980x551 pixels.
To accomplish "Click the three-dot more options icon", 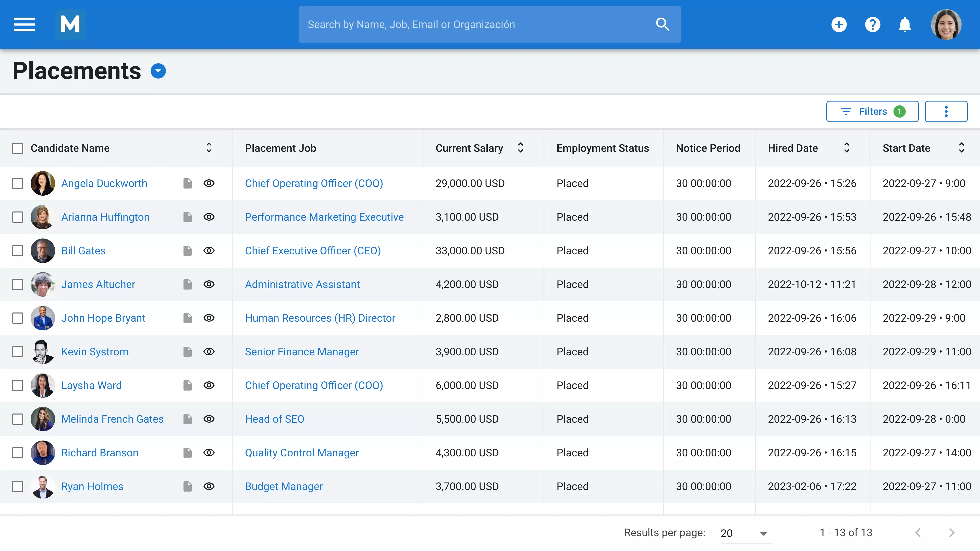I will [x=946, y=111].
